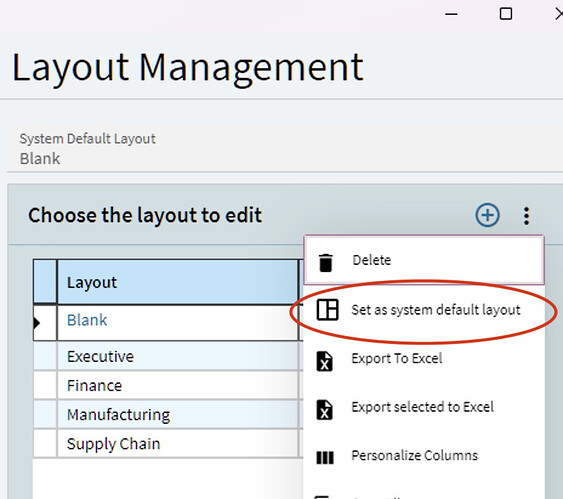Open the Blank layout link
The height and width of the screenshot is (499, 563).
coord(87,320)
